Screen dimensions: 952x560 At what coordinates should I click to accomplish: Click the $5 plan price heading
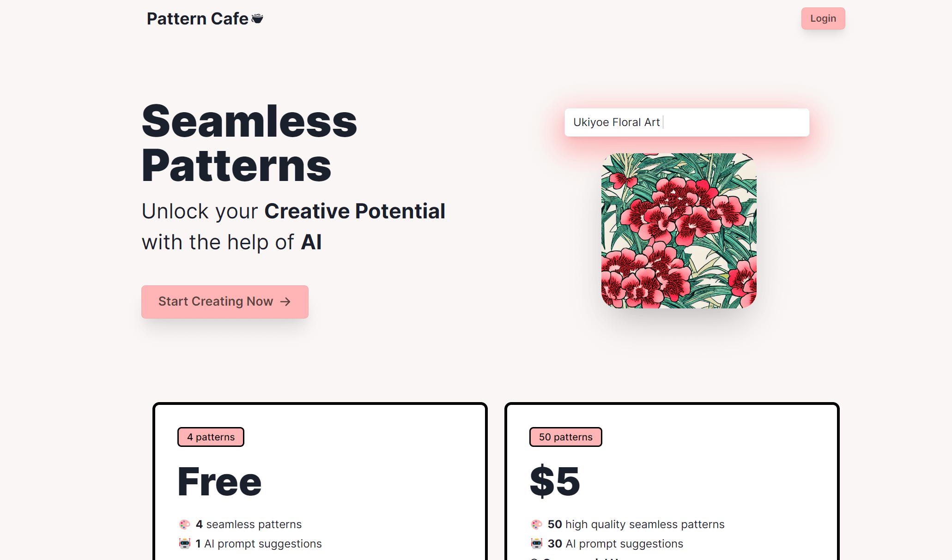coord(555,482)
